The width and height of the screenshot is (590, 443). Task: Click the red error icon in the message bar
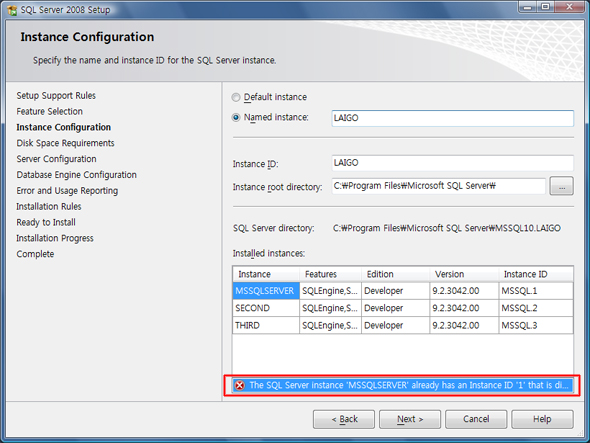(x=240, y=385)
